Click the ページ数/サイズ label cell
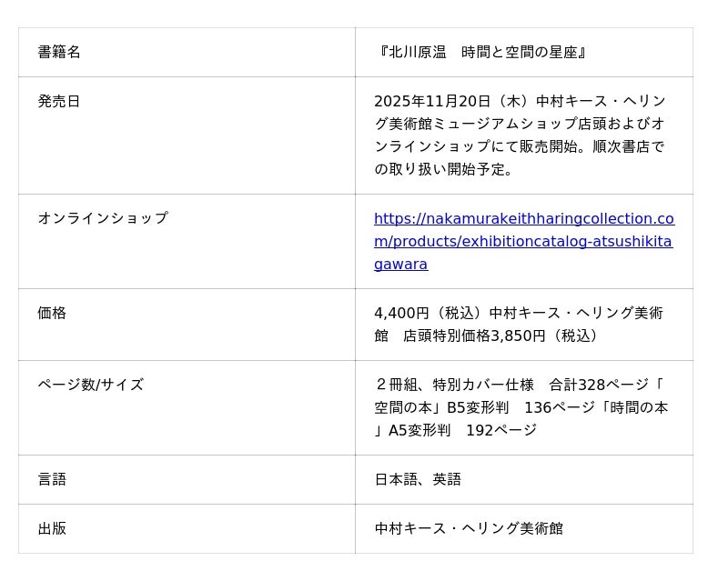Screen dimensions: 728x581 pyautogui.click(x=90, y=386)
